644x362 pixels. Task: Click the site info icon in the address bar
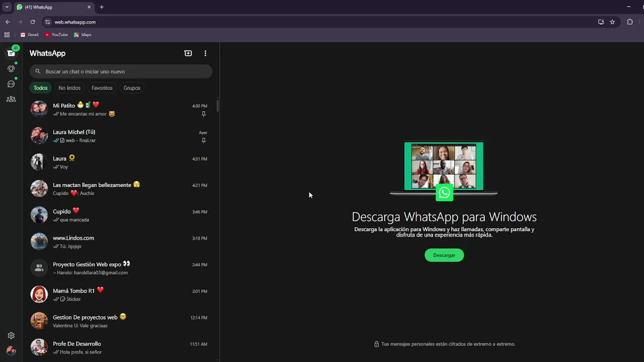(x=48, y=22)
